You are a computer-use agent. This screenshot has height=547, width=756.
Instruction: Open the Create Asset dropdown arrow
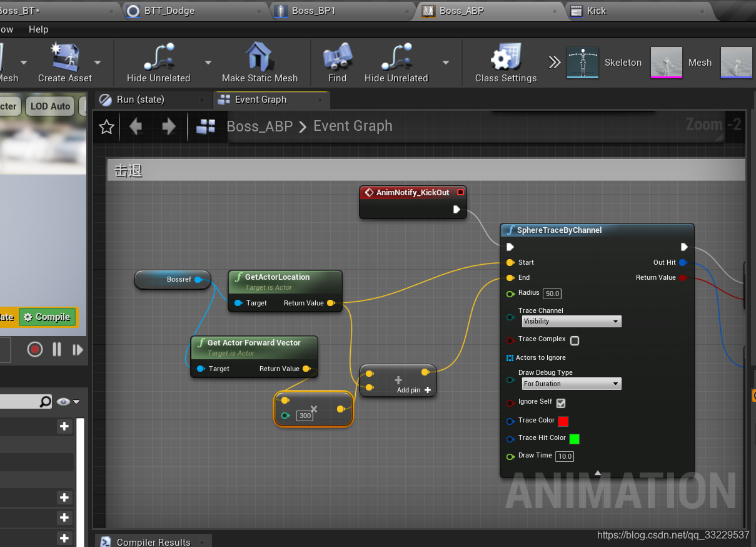click(98, 63)
